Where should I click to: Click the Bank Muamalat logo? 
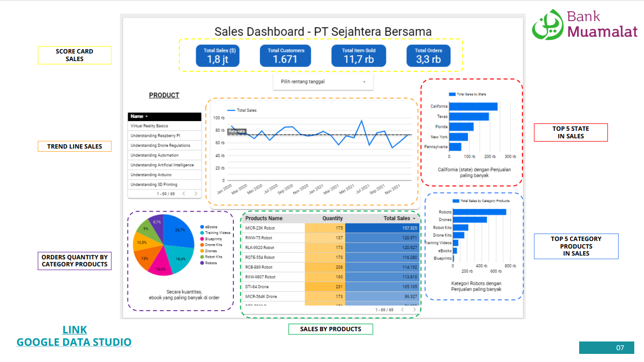pos(585,25)
